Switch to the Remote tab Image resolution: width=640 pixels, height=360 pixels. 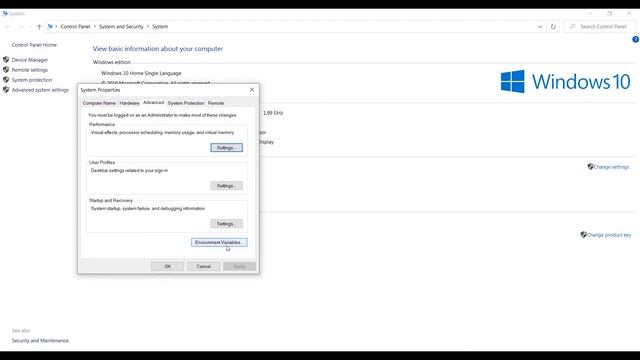pos(216,103)
